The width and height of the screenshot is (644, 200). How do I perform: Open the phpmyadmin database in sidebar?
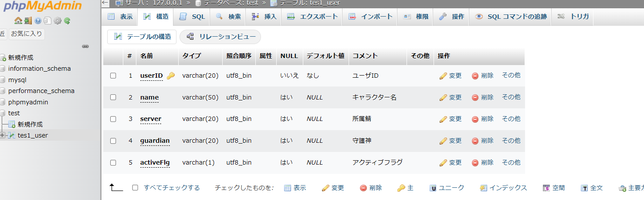[28, 102]
